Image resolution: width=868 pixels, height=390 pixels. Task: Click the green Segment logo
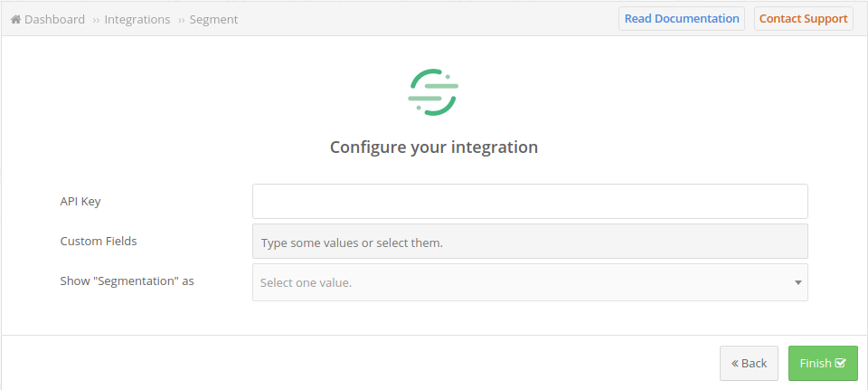tap(433, 91)
